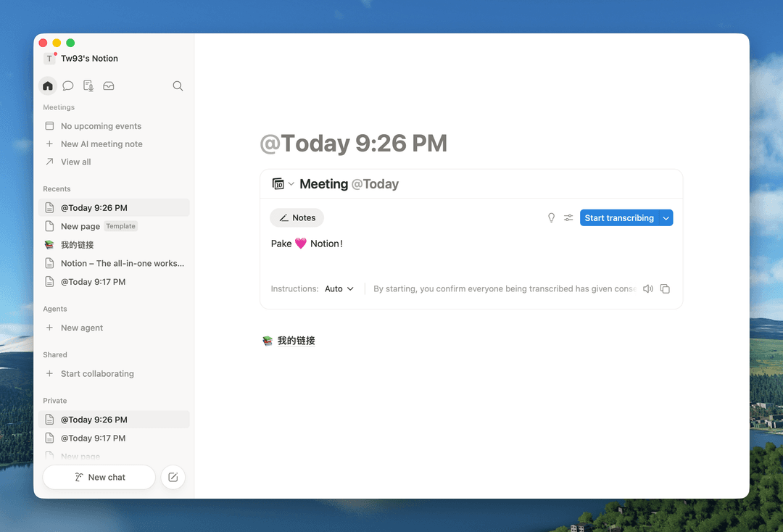Open @Today 9:26 PM in Recents
The image size is (783, 532).
pos(114,207)
